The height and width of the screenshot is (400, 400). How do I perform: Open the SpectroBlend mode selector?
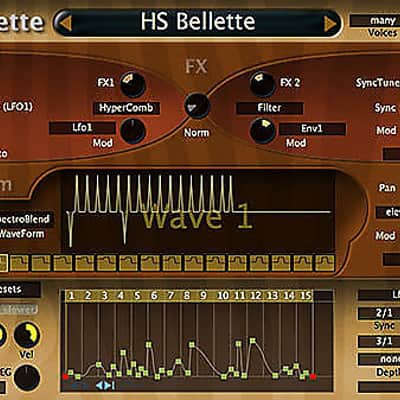coord(27,219)
